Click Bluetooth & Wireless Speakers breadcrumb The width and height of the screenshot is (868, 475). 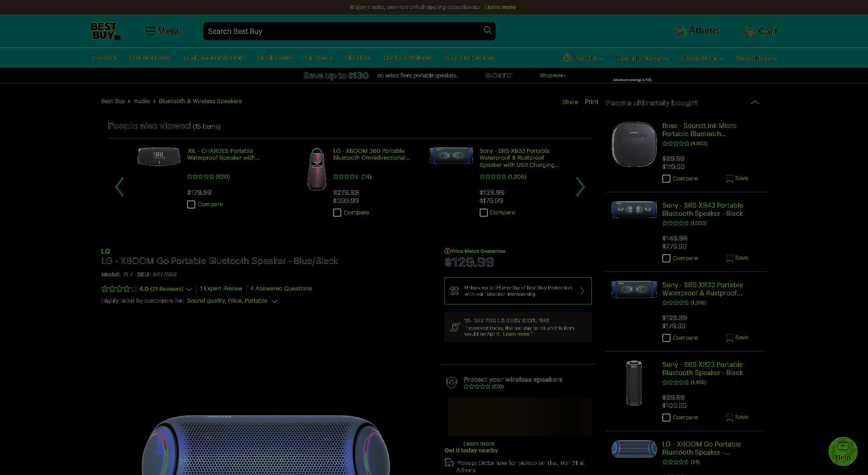[x=200, y=101]
